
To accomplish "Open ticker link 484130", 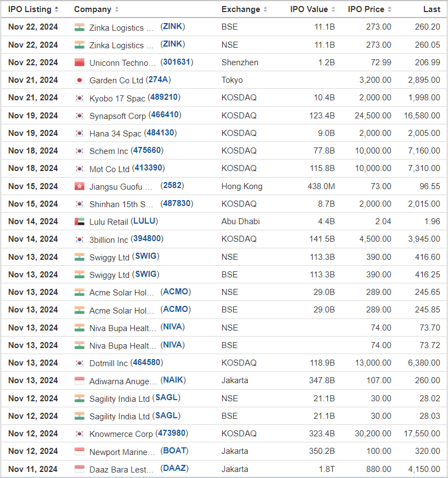I will [x=161, y=133].
